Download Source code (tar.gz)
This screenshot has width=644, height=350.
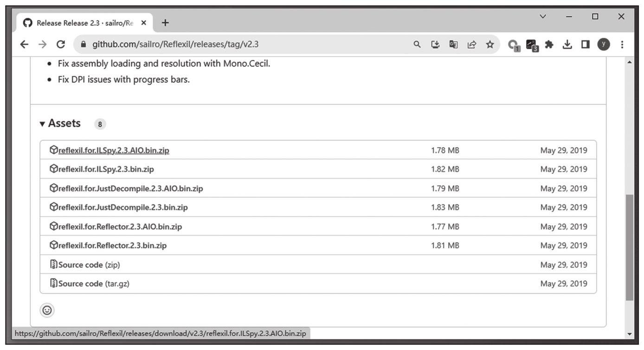(x=94, y=284)
